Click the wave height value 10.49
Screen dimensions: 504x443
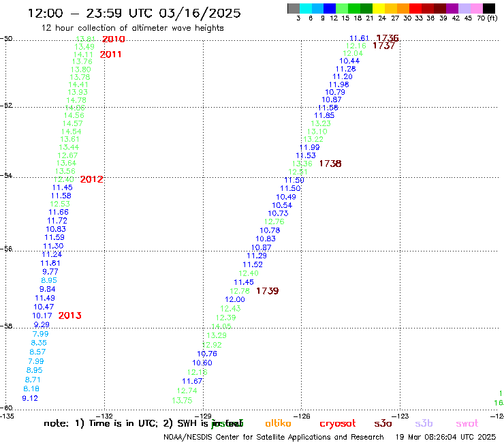(x=286, y=197)
